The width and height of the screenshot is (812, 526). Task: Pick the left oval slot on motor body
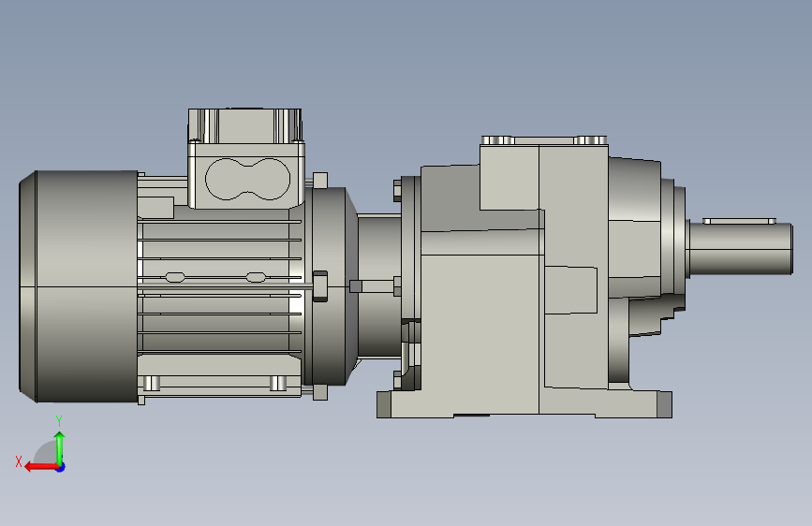[x=175, y=277]
